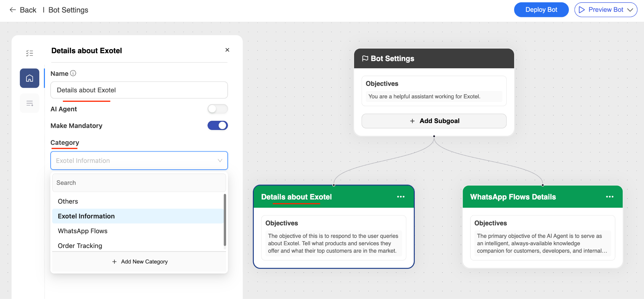Expand the Preview Bot dropdown arrow
This screenshot has width=644, height=299.
point(630,10)
